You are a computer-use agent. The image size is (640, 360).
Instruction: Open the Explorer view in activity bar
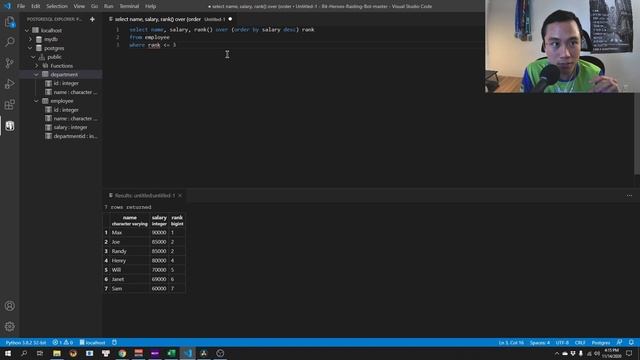(9, 22)
